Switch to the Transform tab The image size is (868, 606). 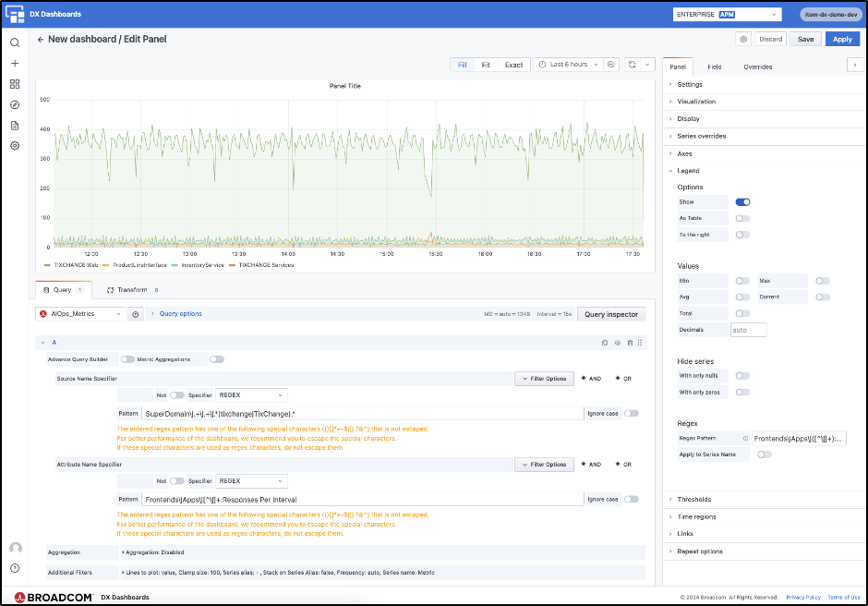(x=131, y=290)
